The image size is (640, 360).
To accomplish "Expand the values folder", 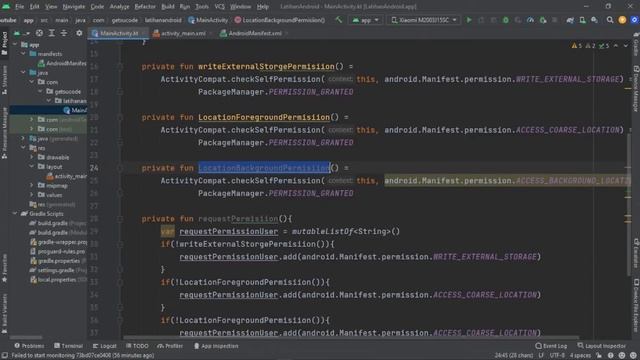I will click(32, 195).
